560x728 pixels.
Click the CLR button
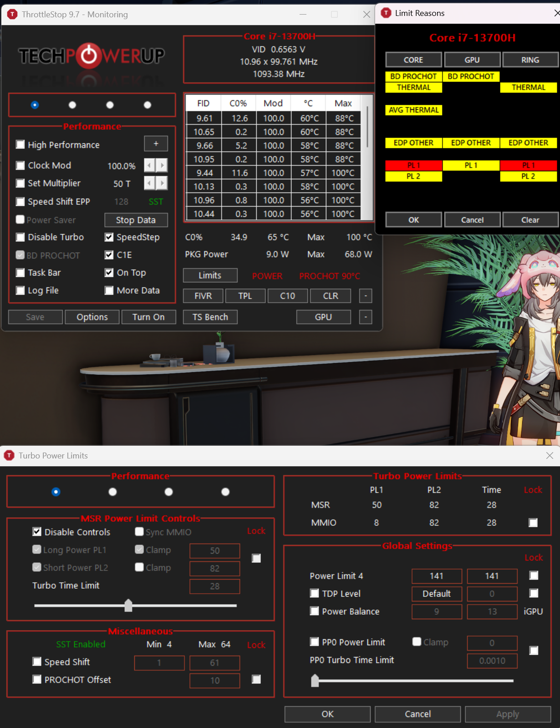(331, 296)
